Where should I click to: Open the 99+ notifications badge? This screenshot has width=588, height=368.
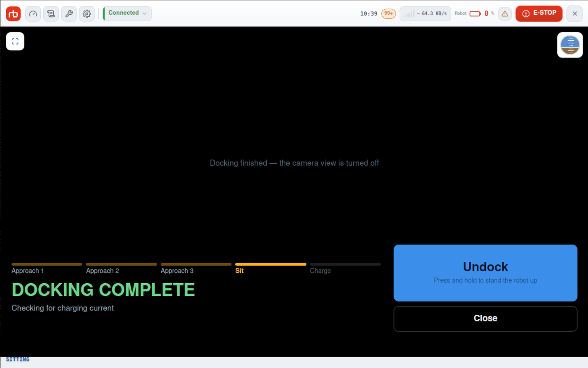388,13
